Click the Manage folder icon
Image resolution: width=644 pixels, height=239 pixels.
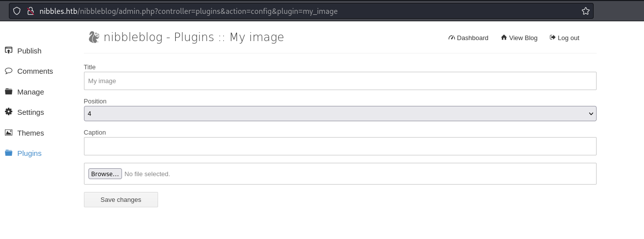pyautogui.click(x=8, y=92)
